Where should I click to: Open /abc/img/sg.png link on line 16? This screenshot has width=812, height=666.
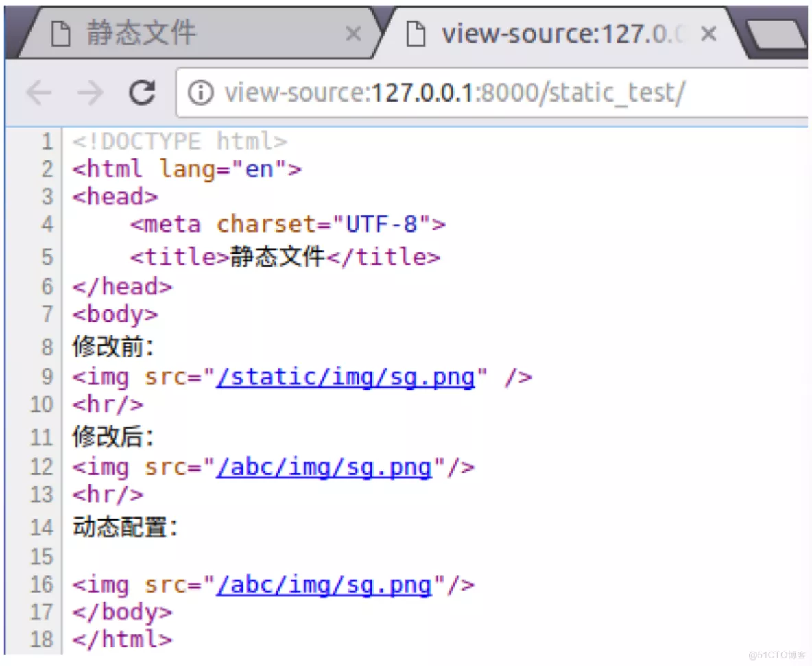click(x=324, y=585)
